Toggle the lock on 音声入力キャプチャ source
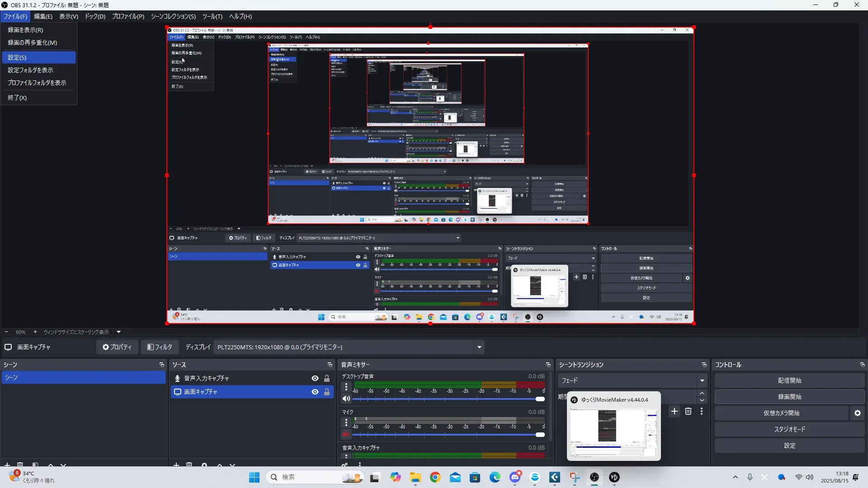 [327, 378]
